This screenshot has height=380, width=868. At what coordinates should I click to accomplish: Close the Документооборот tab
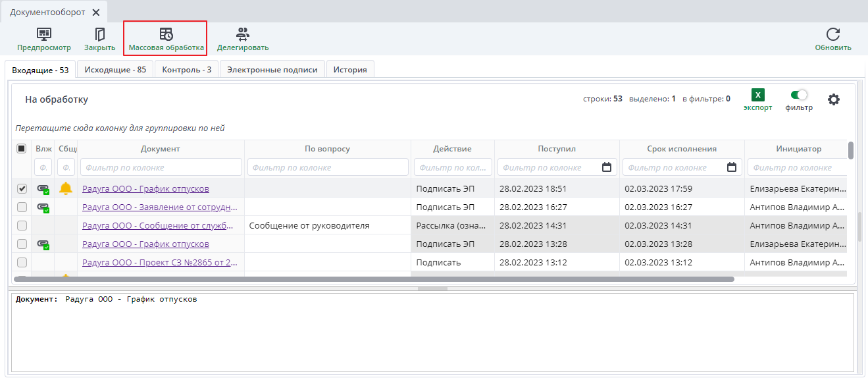(96, 13)
